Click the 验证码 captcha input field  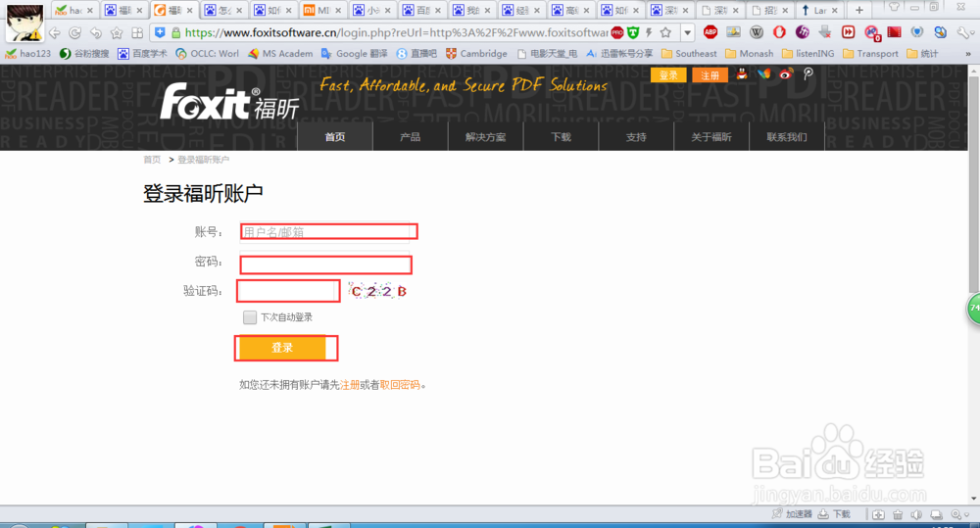[x=288, y=291]
